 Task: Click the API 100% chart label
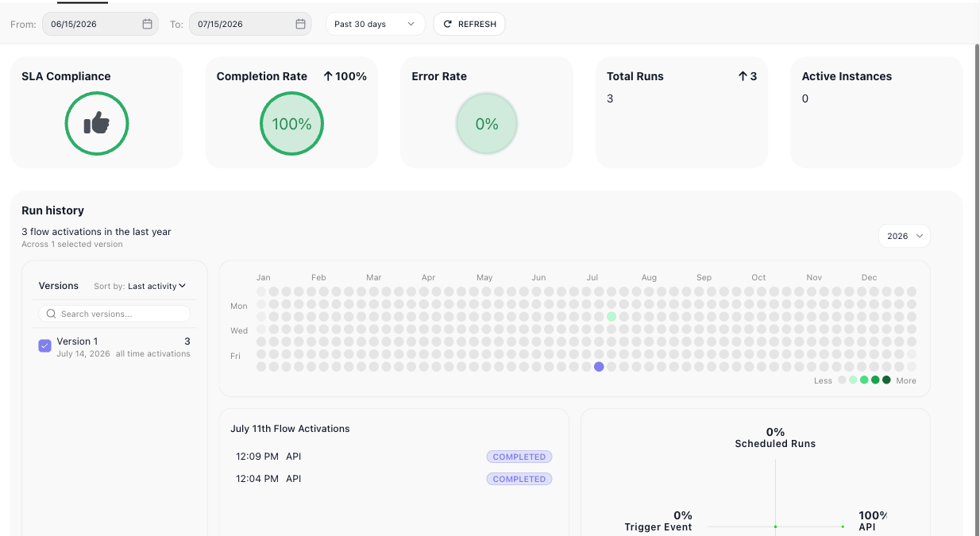(x=871, y=521)
